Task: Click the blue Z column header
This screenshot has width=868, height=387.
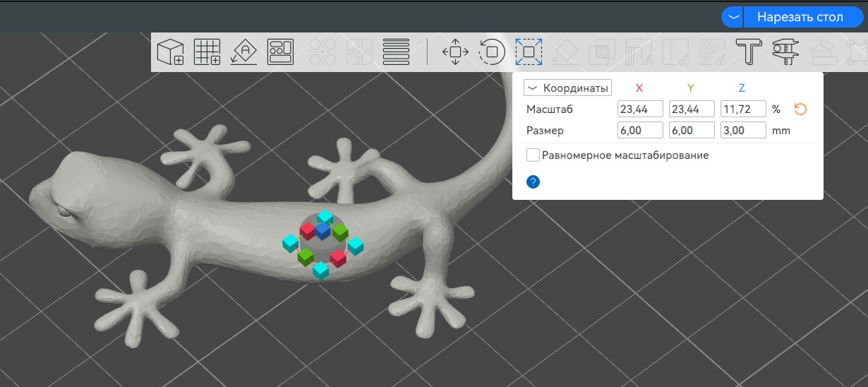Action: coord(742,88)
